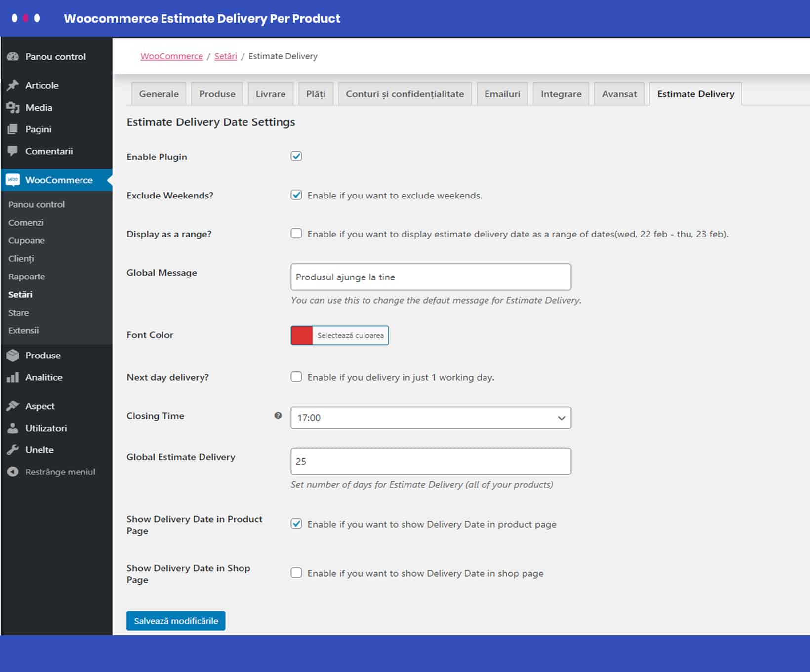Screen dimensions: 810x672
Task: Open the Livrare tab
Action: coord(271,94)
